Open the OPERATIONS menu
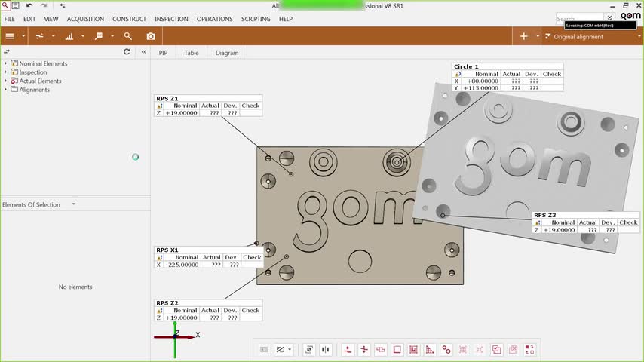The image size is (644, 362). [214, 19]
